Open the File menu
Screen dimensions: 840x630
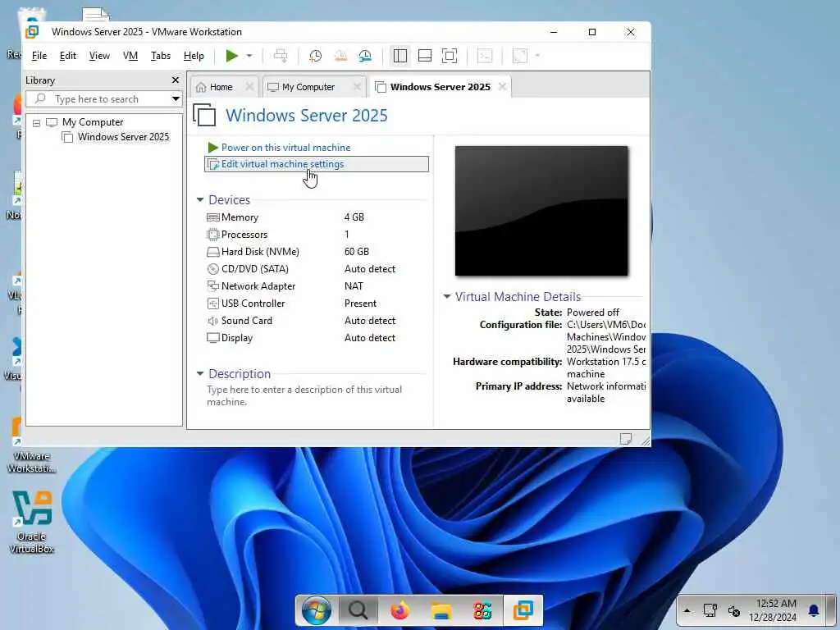(39, 56)
